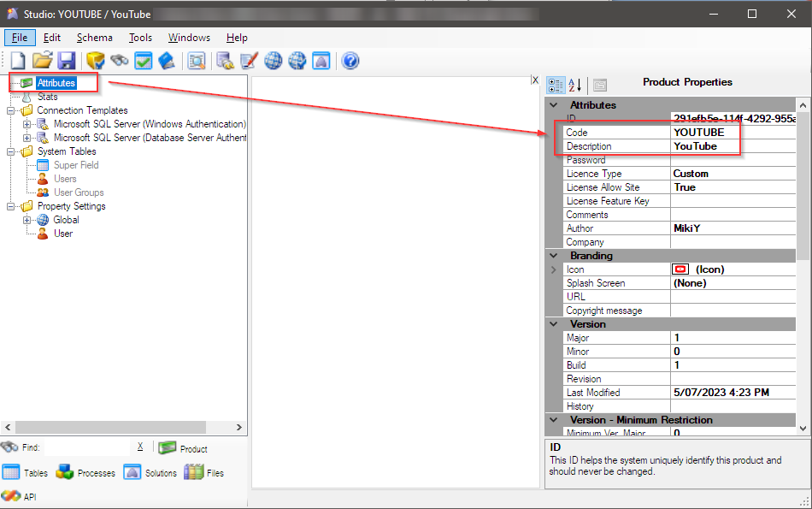The width and height of the screenshot is (812, 509).
Task: Click the Description value YouTube
Action: [695, 146]
